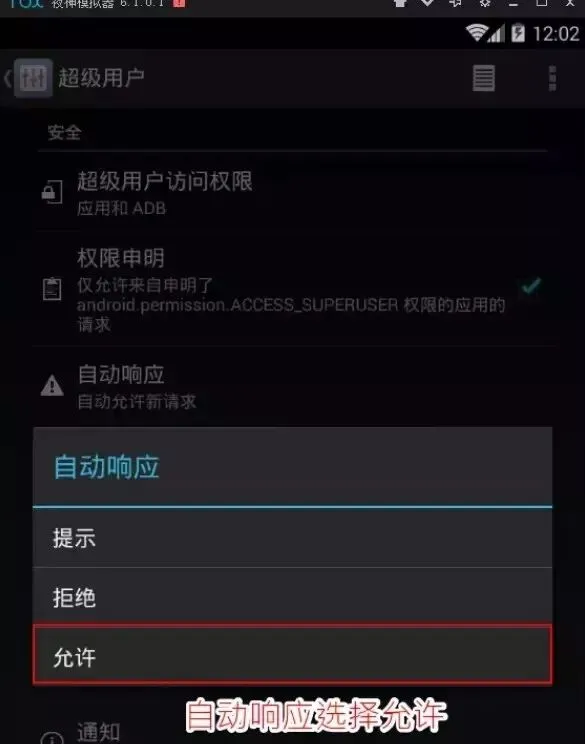This screenshot has height=744, width=585.
Task: Toggle the 权限申明 checkmark
Action: (531, 286)
